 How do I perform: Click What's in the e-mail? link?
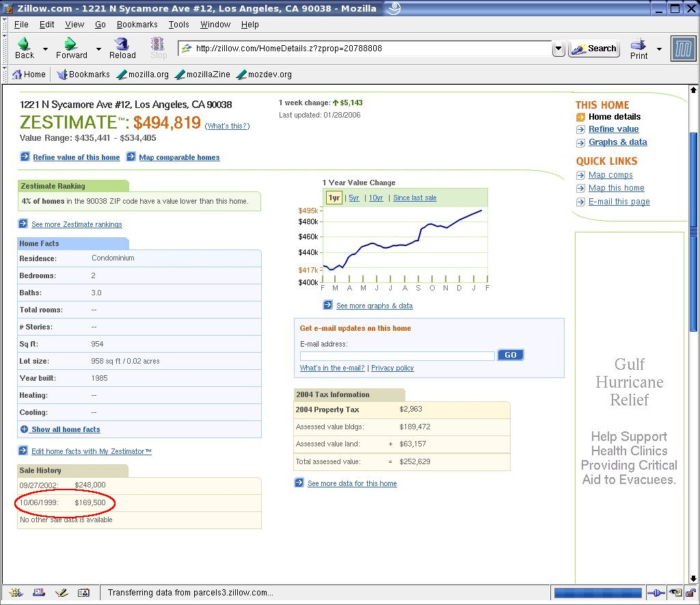(332, 368)
